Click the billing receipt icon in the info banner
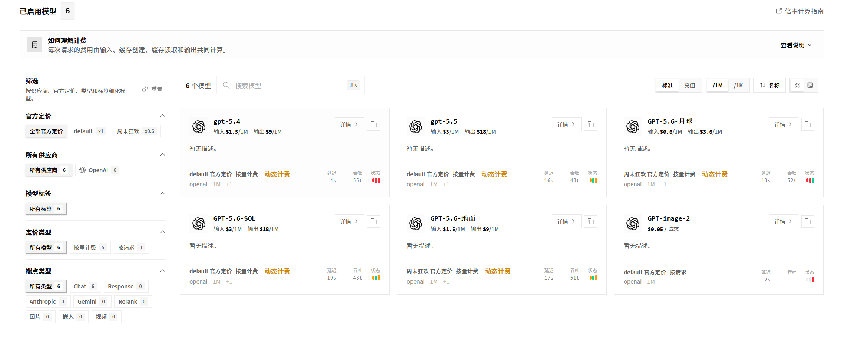The image size is (868, 347). pyautogui.click(x=35, y=45)
